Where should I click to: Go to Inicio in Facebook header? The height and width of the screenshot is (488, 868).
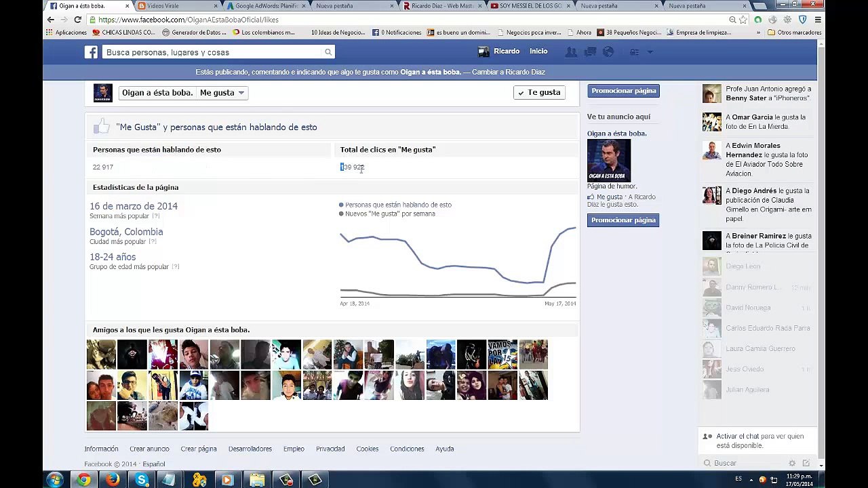[x=538, y=52]
